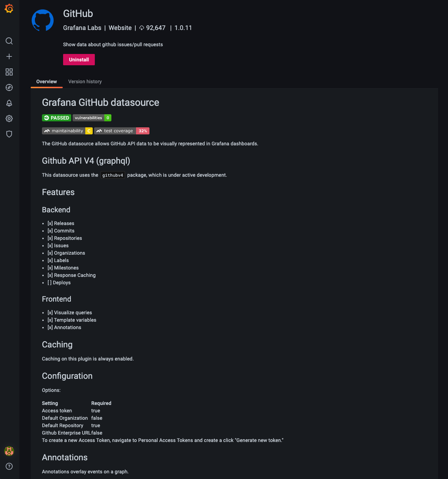The width and height of the screenshot is (448, 479).
Task: Click the Grafana logo in the sidebar
Action: [9, 8]
